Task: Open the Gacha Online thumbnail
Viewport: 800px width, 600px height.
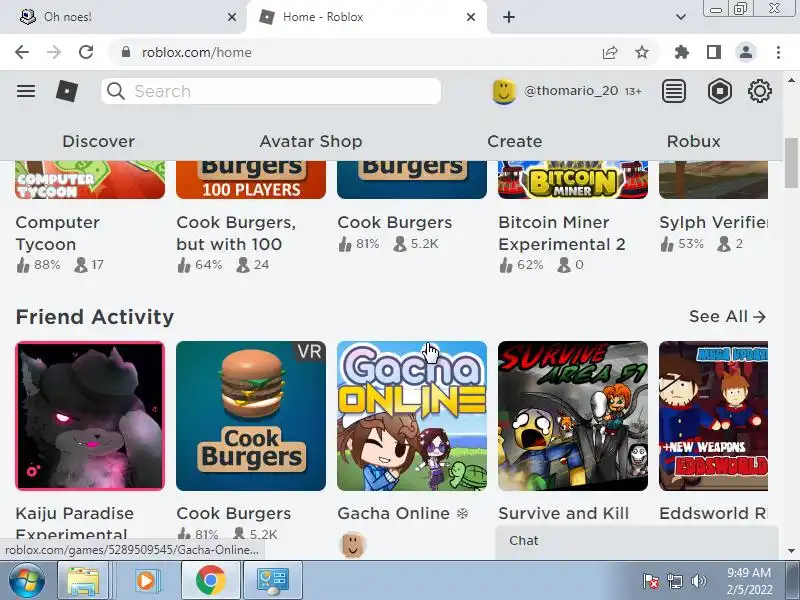Action: pyautogui.click(x=412, y=416)
